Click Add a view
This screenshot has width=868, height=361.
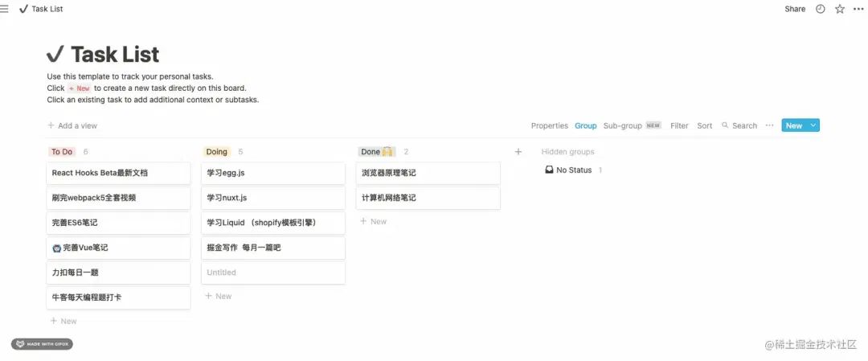pyautogui.click(x=72, y=125)
